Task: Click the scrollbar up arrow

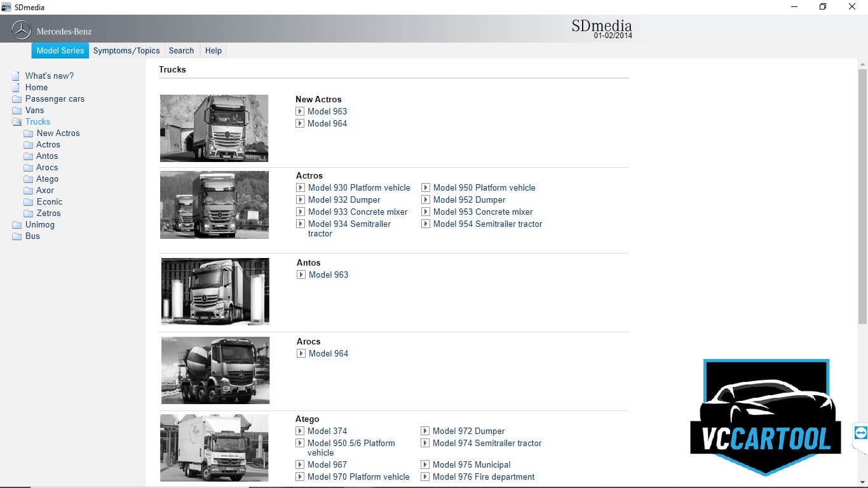Action: click(862, 64)
